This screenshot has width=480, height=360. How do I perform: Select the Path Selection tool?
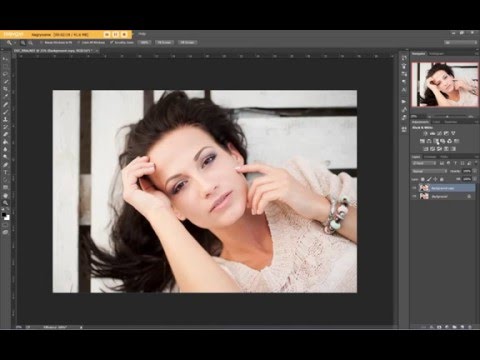click(5, 180)
